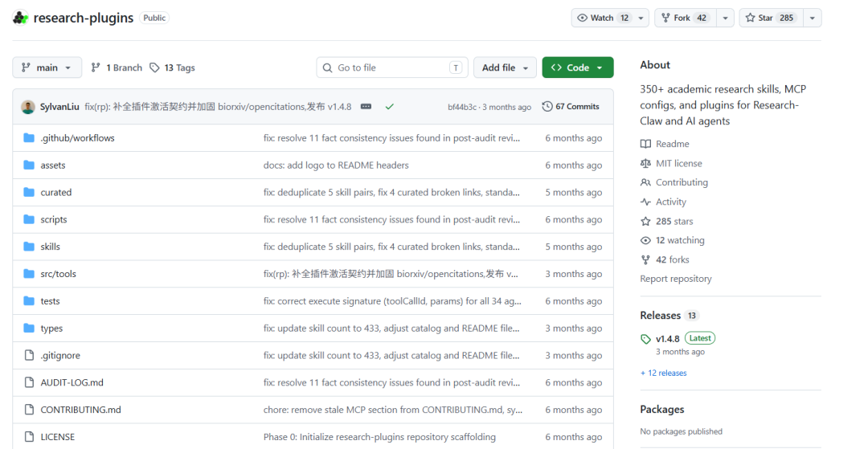This screenshot has height=449, width=868.
Task: Expand commit message ellipsis icon
Action: (366, 106)
